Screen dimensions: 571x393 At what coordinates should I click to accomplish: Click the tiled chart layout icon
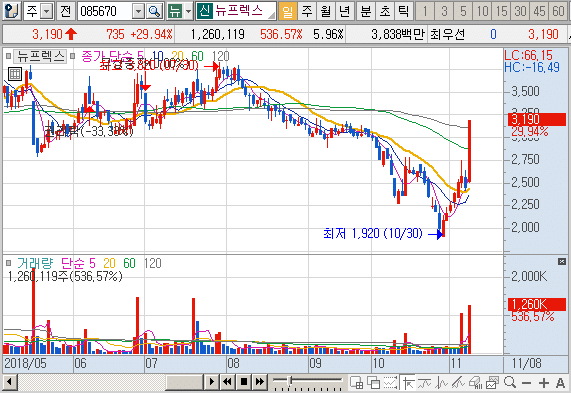[356, 382]
